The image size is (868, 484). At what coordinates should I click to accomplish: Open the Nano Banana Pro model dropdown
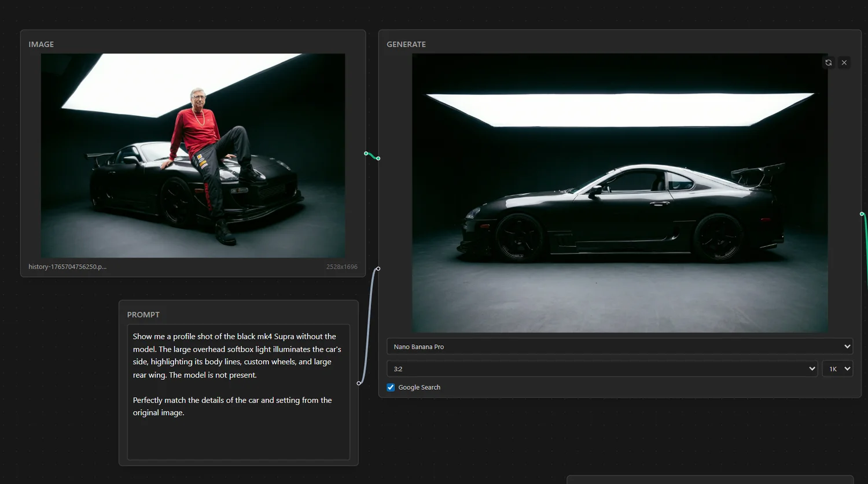619,346
